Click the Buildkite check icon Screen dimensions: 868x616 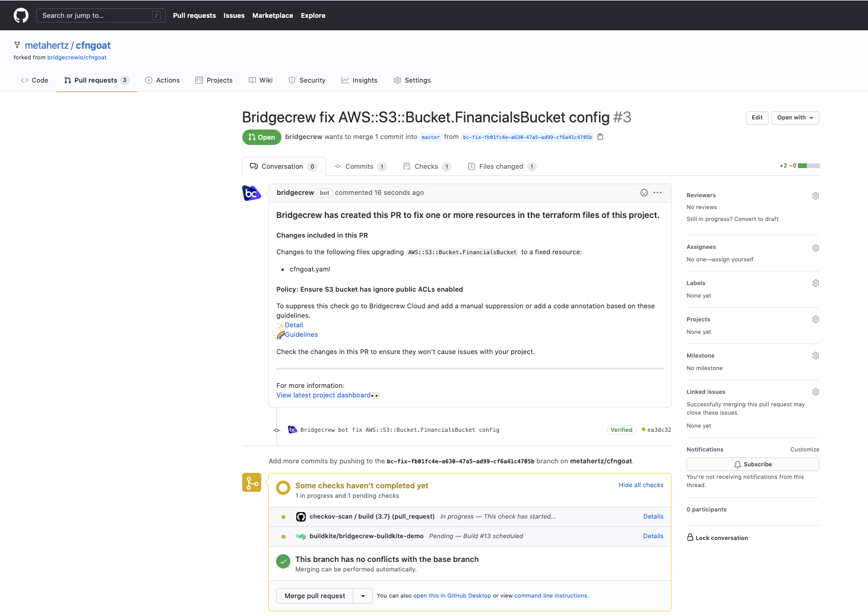pyautogui.click(x=301, y=536)
